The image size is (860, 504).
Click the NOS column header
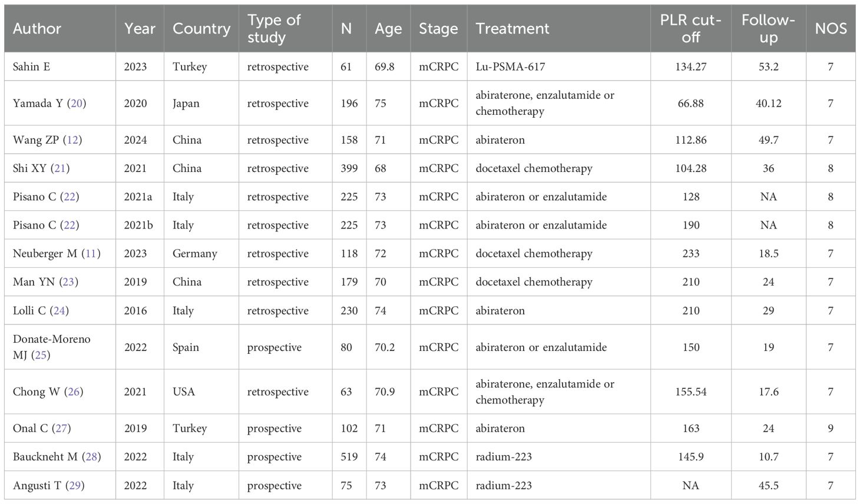(831, 28)
